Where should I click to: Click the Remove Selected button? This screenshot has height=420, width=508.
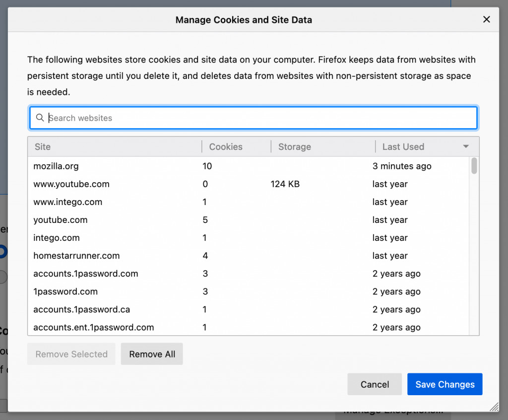(x=71, y=354)
